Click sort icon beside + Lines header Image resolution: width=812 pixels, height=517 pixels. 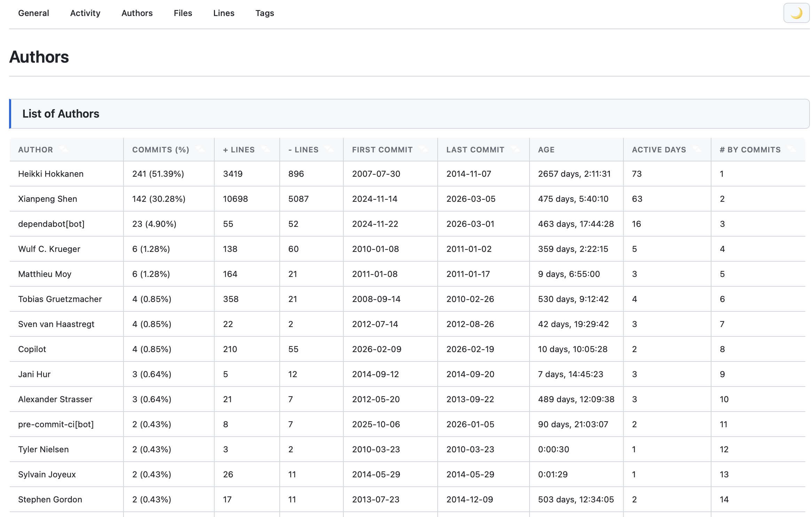click(265, 149)
